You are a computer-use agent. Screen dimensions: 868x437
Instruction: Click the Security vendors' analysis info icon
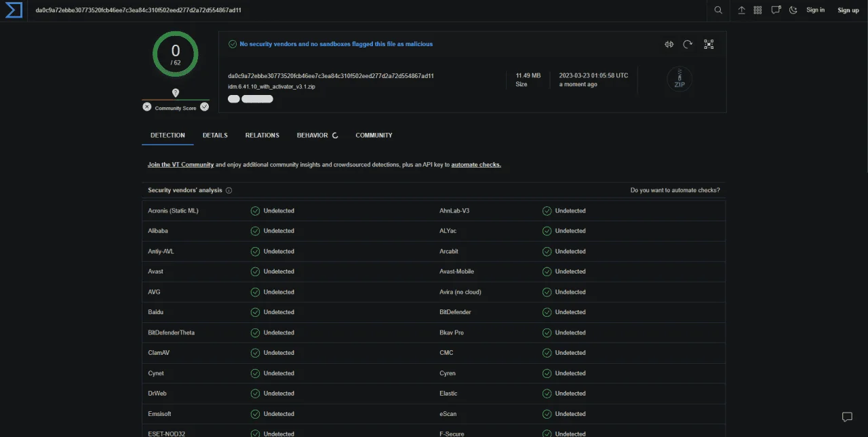pyautogui.click(x=229, y=191)
